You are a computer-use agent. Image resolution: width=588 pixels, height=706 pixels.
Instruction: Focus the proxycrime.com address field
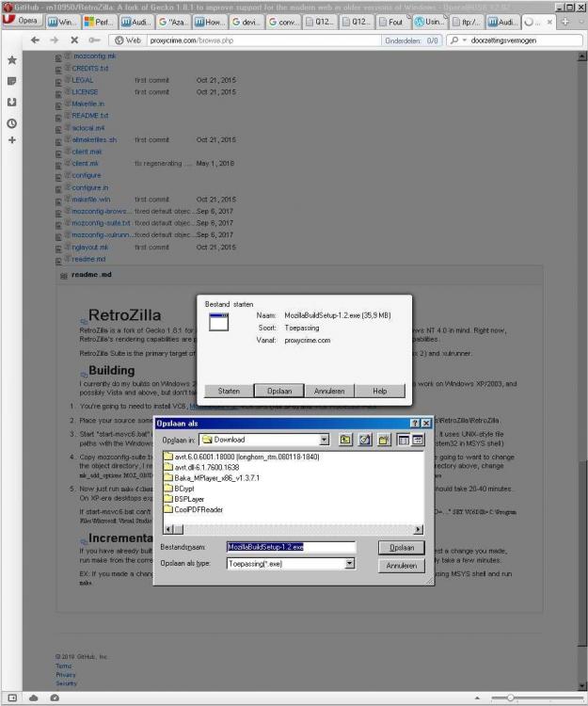pos(263,40)
